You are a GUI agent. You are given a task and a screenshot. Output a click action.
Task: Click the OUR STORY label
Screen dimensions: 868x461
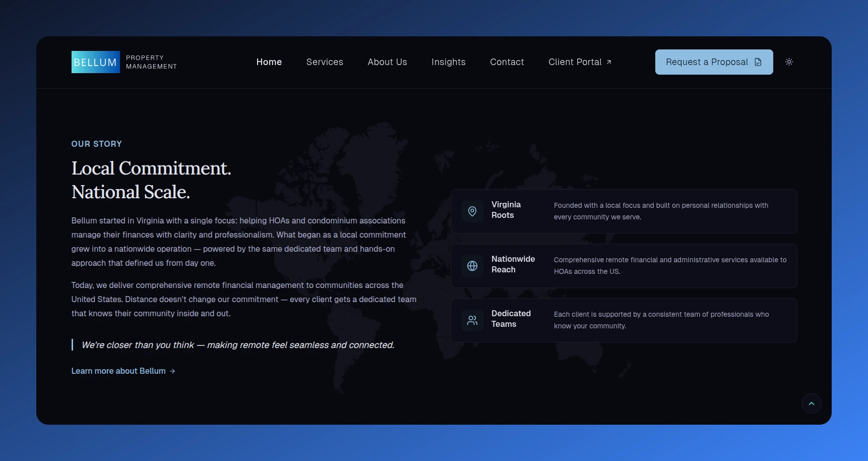pyautogui.click(x=97, y=144)
